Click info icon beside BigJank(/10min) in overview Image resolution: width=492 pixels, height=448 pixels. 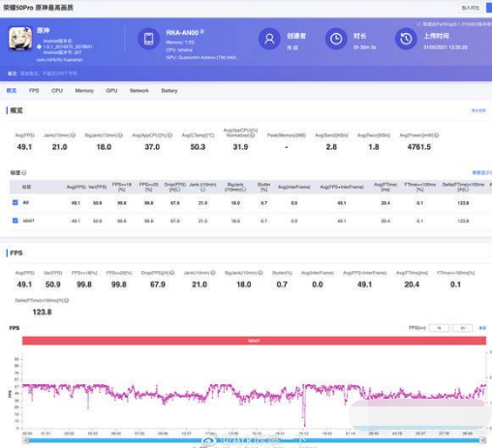120,135
